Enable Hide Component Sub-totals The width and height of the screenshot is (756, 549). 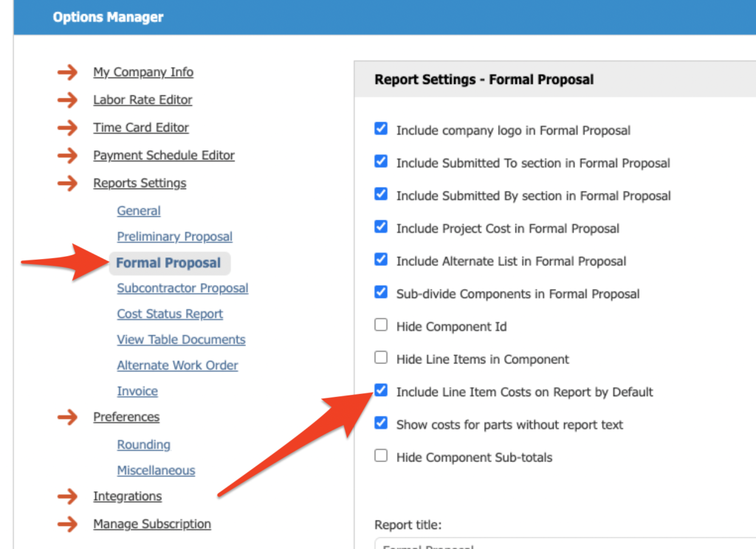pyautogui.click(x=381, y=455)
